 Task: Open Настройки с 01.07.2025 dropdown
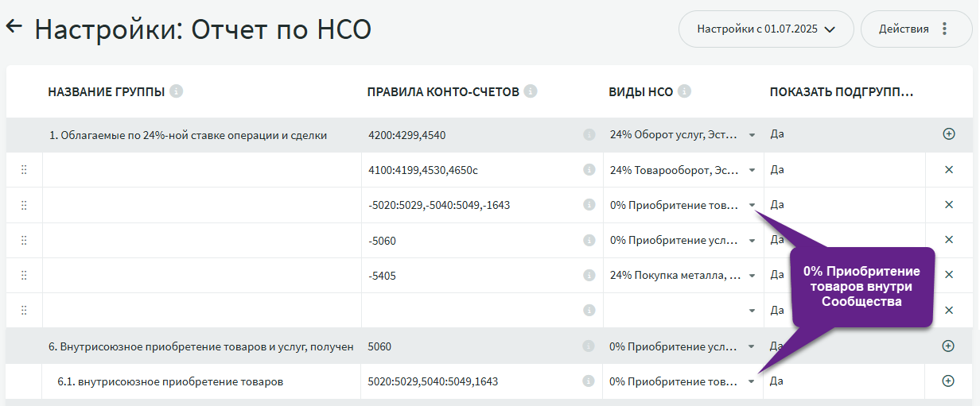765,29
